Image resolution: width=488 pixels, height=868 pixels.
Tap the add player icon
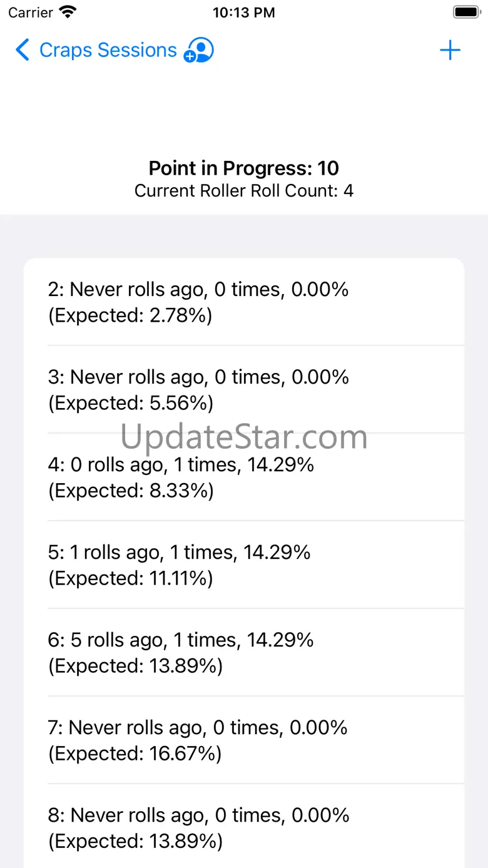click(x=199, y=51)
